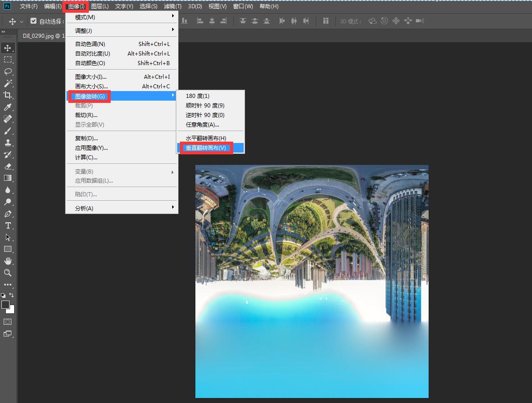Viewport: 532px width, 403px height.
Task: Open the 滤镜(T) menu
Action: coord(172,6)
